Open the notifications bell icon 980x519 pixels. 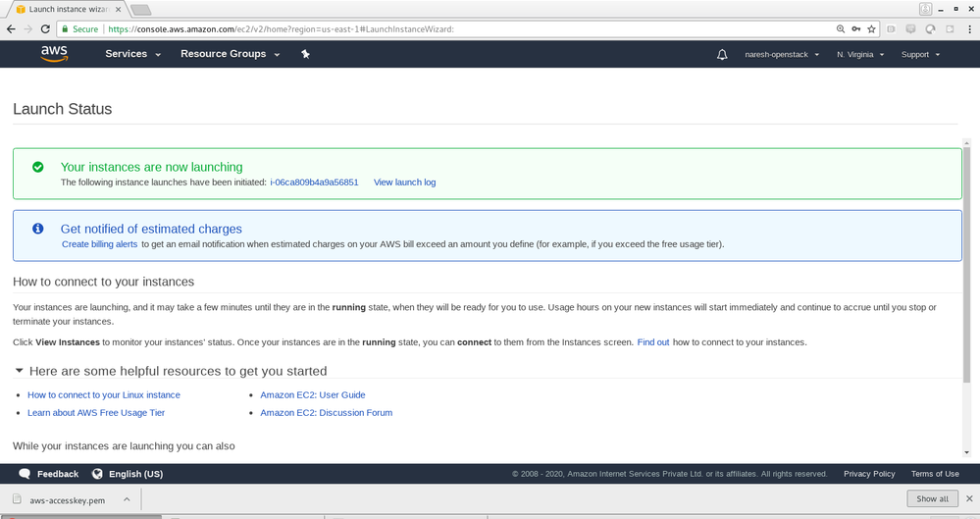click(722, 55)
